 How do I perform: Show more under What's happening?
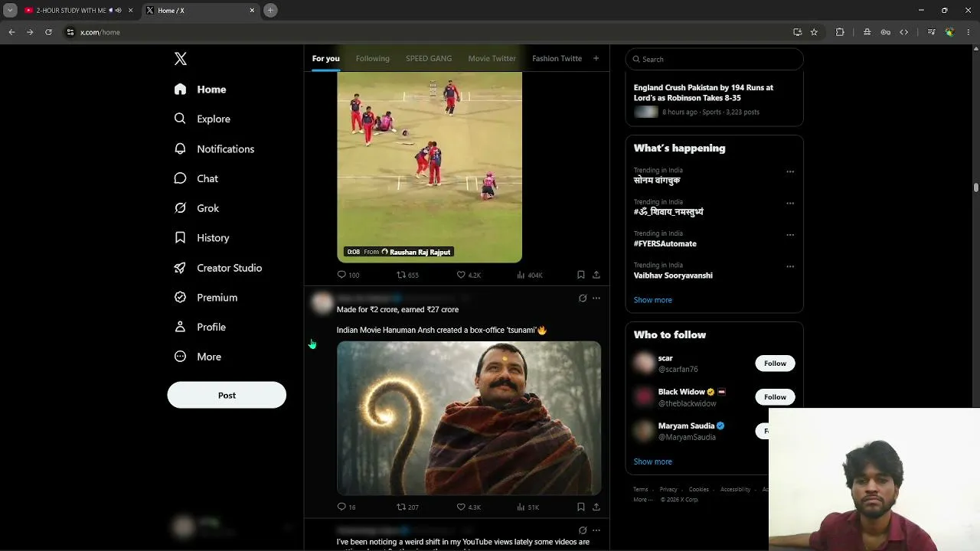[653, 300]
